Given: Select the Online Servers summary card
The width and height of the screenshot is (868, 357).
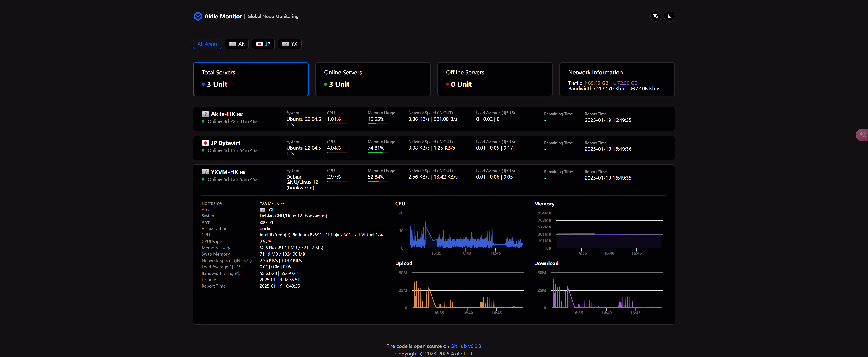Looking at the screenshot, I should [373, 79].
